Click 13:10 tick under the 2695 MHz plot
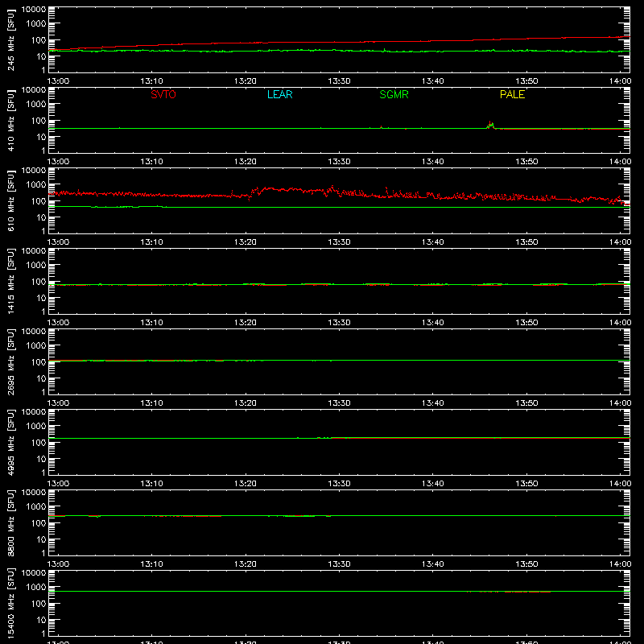The width and height of the screenshot is (644, 644). (x=151, y=403)
